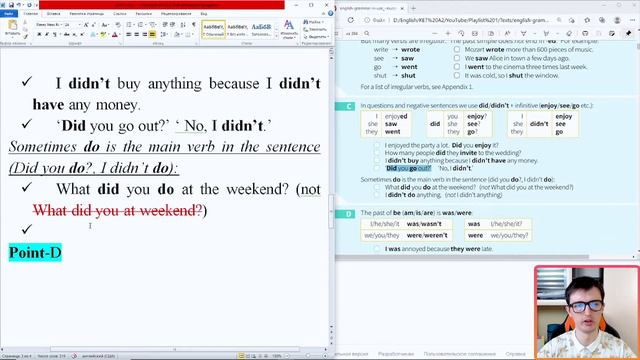Decrease paragraph indent
This screenshot has height=360, width=640.
tap(164, 25)
